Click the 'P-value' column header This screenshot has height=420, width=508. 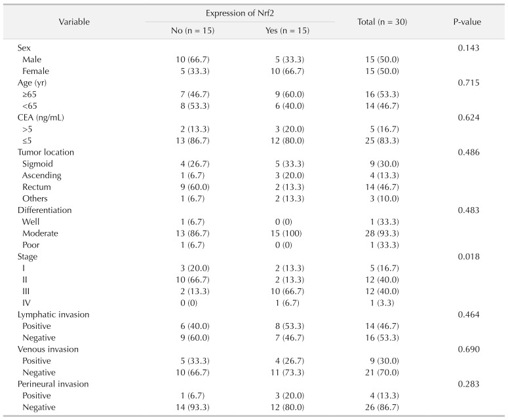pyautogui.click(x=467, y=22)
